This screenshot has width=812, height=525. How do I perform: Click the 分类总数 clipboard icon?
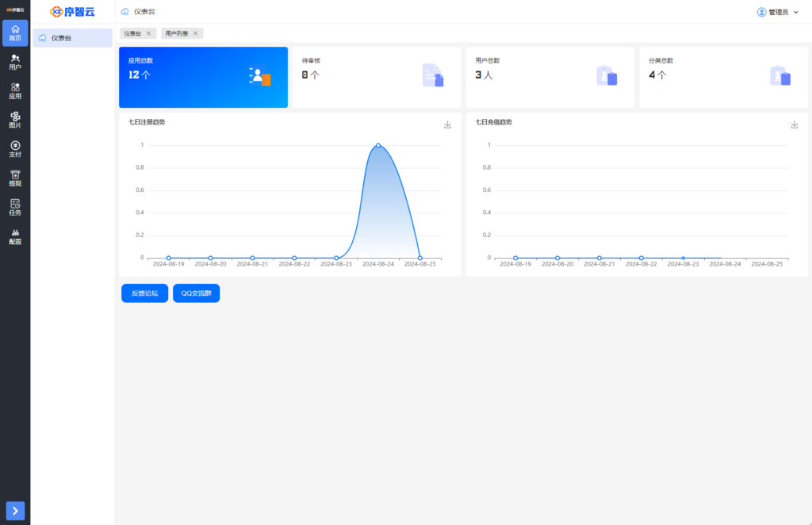[x=780, y=75]
